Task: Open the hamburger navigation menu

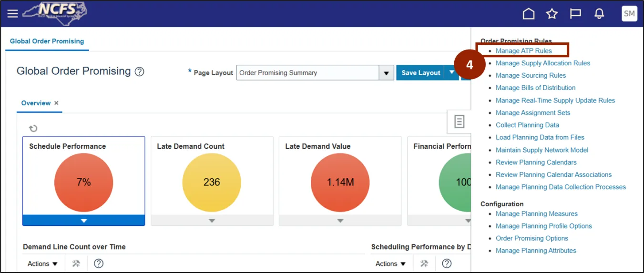Action: coord(12,14)
